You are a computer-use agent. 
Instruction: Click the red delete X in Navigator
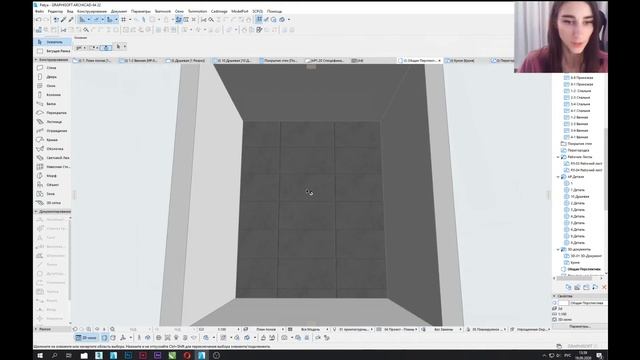[x=604, y=287]
